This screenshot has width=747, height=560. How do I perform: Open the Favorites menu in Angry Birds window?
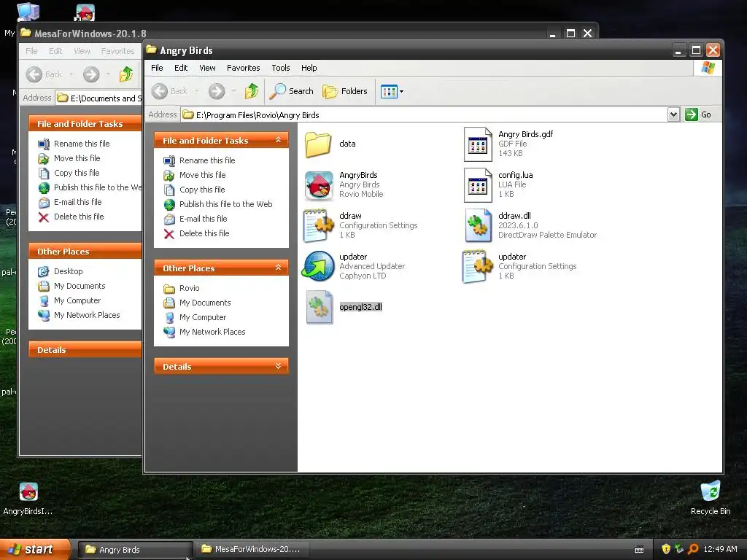click(x=244, y=68)
